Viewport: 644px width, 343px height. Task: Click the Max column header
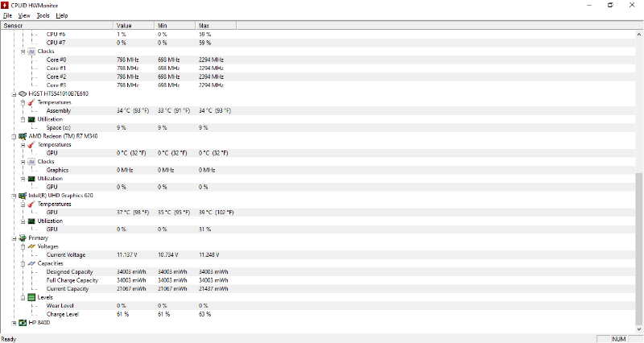pyautogui.click(x=216, y=26)
